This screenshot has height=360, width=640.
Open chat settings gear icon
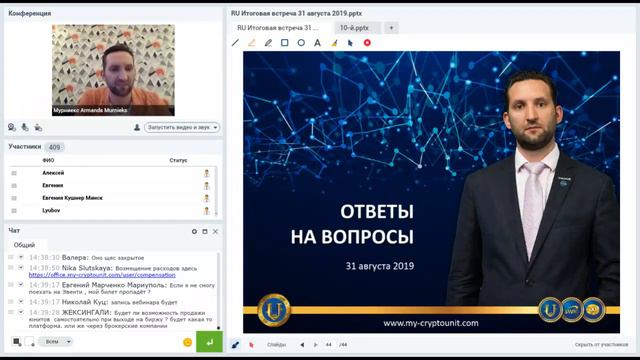click(x=194, y=231)
